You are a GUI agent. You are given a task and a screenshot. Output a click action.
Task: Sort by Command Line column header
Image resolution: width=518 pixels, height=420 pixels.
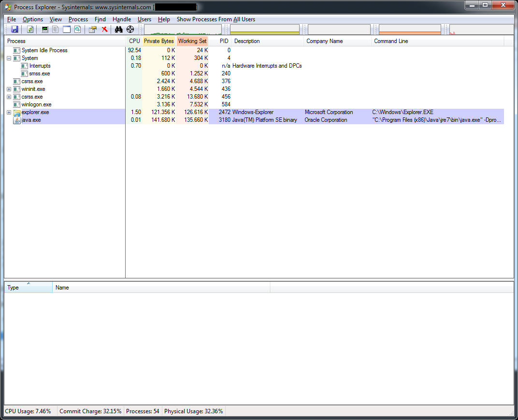pos(438,41)
